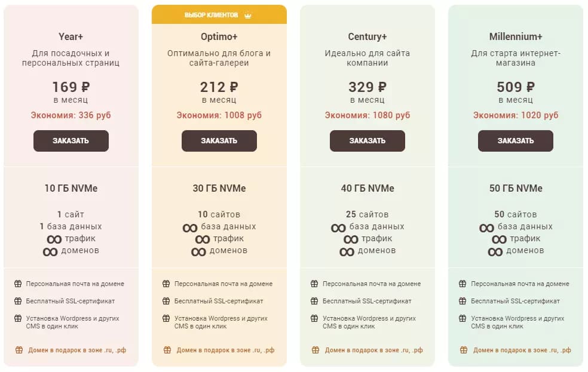This screenshot has height=372, width=588.
Task: Click gift icon beside Year+ Персональная почта
Action: 18,284
